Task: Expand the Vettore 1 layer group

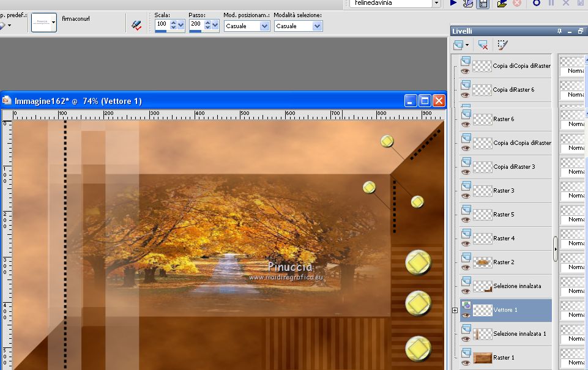Action: [x=455, y=311]
